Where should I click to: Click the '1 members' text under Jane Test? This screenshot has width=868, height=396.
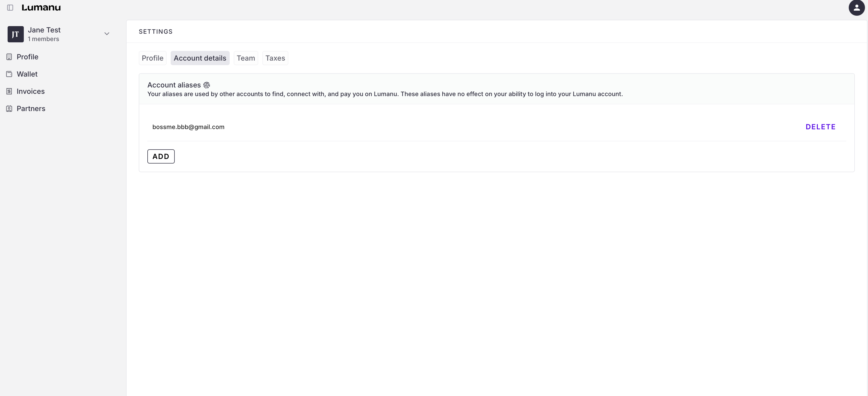coord(43,39)
